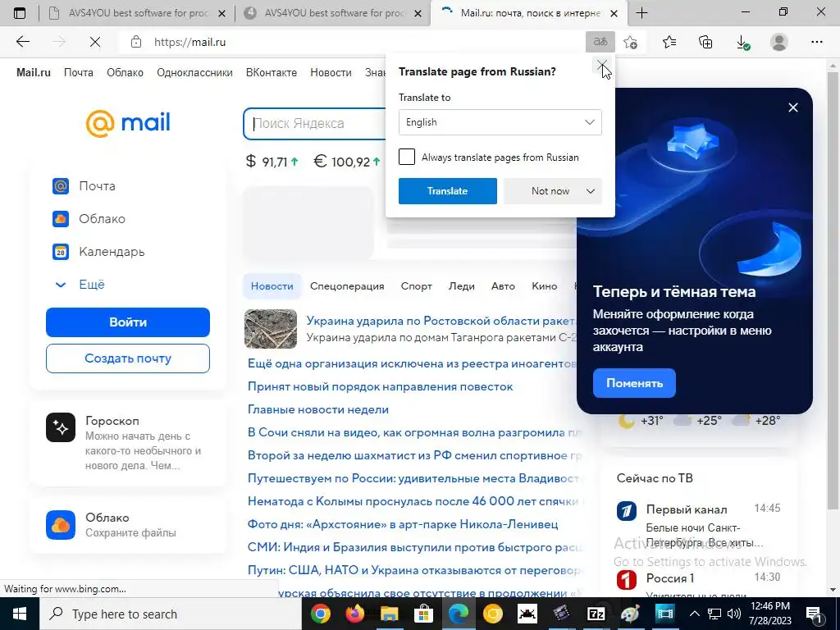Expand the Ещё sidebar menu
The image size is (840, 630).
[80, 285]
